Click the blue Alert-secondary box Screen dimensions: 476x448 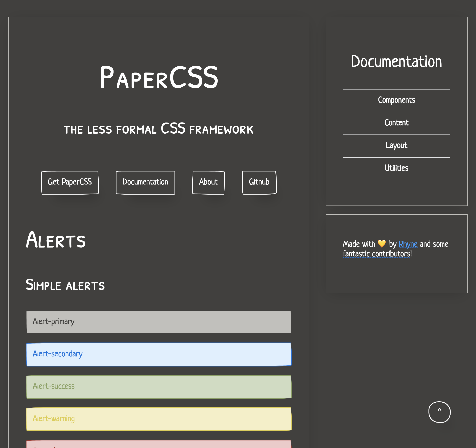[x=159, y=354]
